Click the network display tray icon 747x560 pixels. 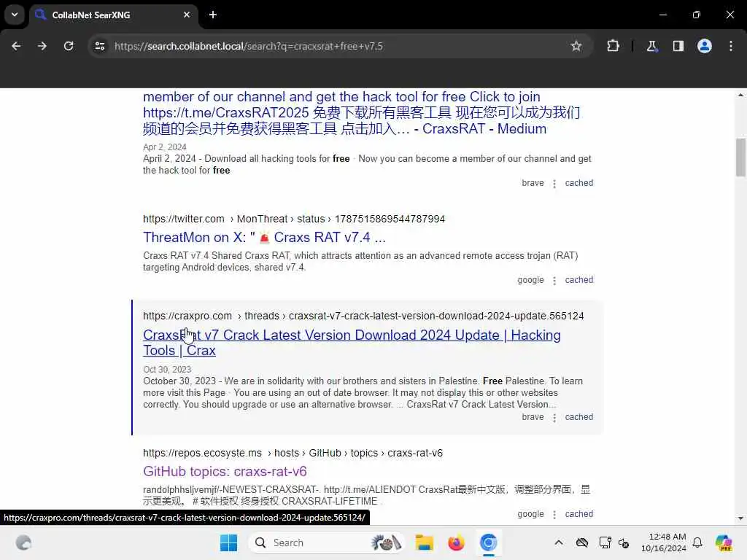coord(605,542)
